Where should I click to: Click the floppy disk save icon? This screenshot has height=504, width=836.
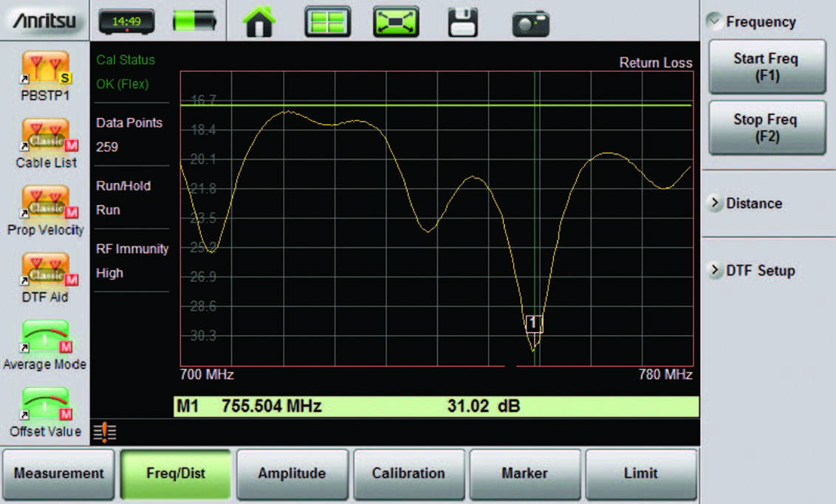pos(463,22)
